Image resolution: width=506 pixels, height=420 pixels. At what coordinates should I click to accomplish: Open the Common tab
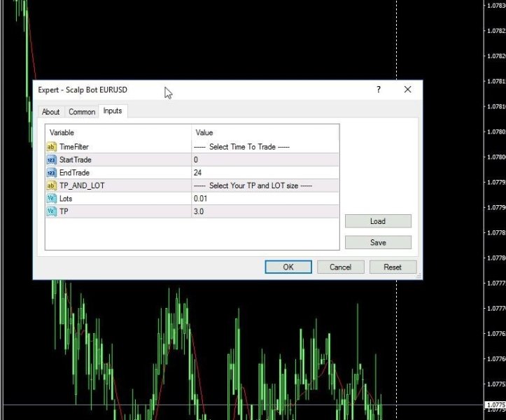click(x=82, y=112)
